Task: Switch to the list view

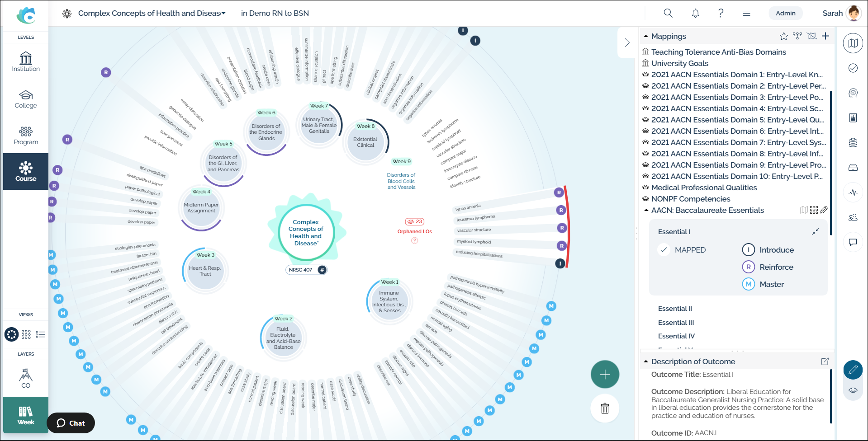Action: (x=41, y=334)
